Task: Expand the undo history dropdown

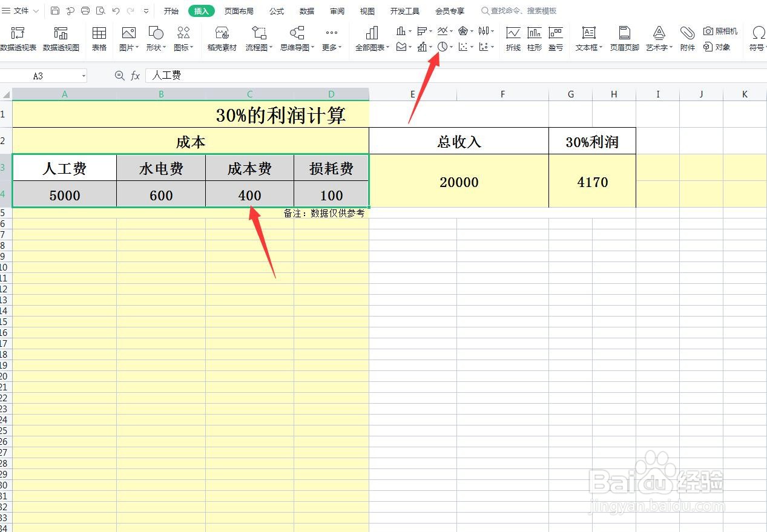Action: (144, 10)
